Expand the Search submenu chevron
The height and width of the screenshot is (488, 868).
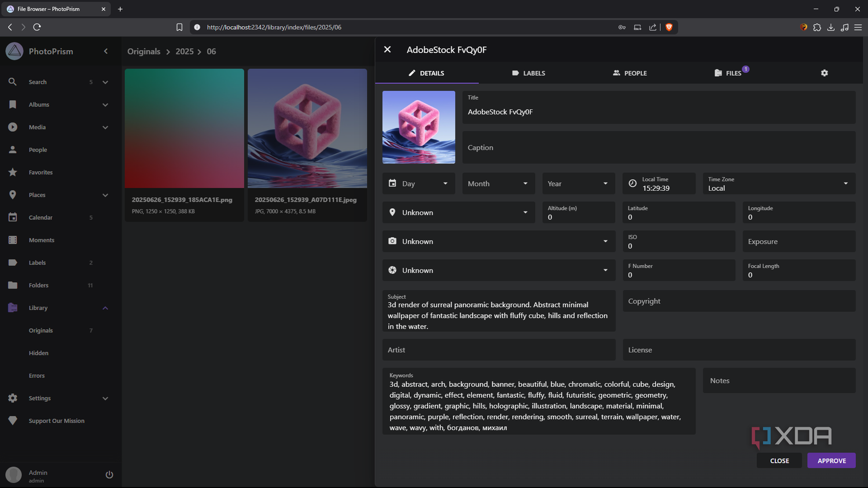pos(105,82)
